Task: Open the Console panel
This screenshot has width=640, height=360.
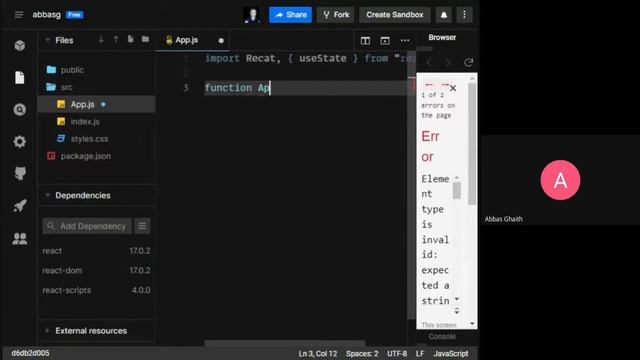Action: point(442,336)
